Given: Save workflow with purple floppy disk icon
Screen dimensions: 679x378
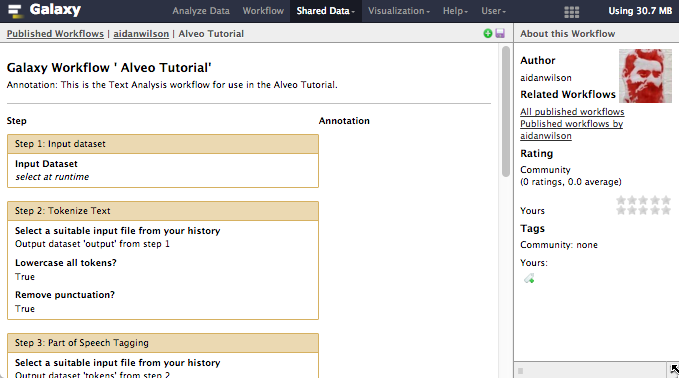Looking at the screenshot, I should click(500, 33).
